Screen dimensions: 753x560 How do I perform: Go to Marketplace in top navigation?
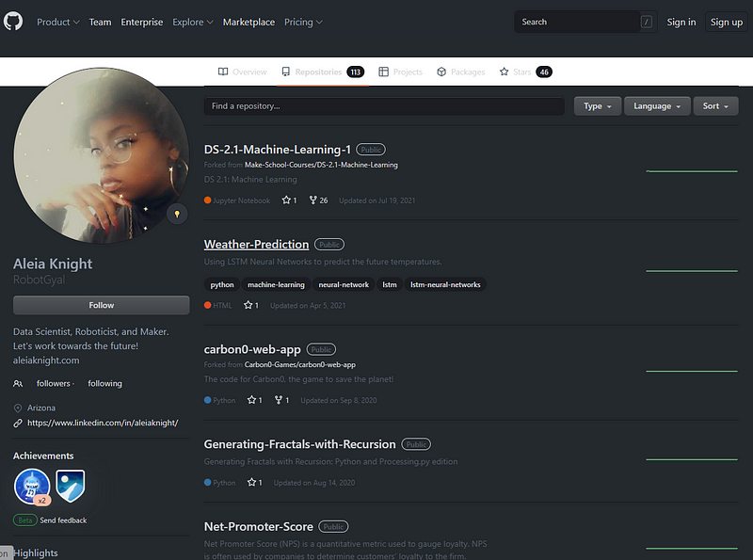248,22
